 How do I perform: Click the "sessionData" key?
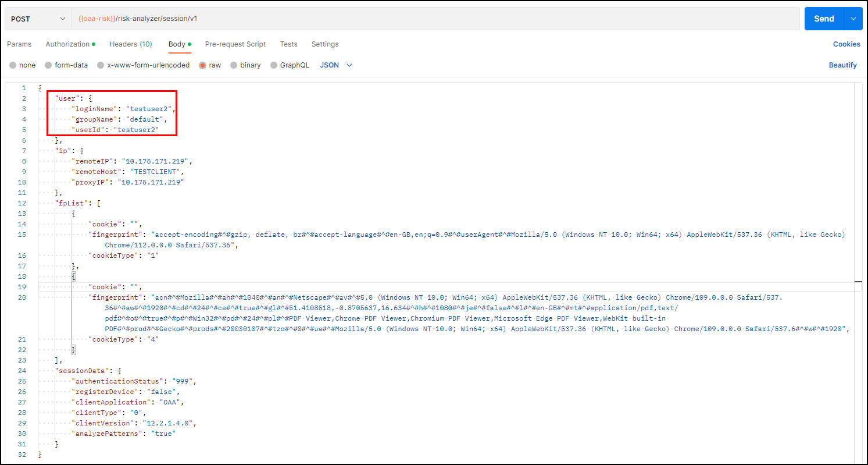pyautogui.click(x=81, y=371)
